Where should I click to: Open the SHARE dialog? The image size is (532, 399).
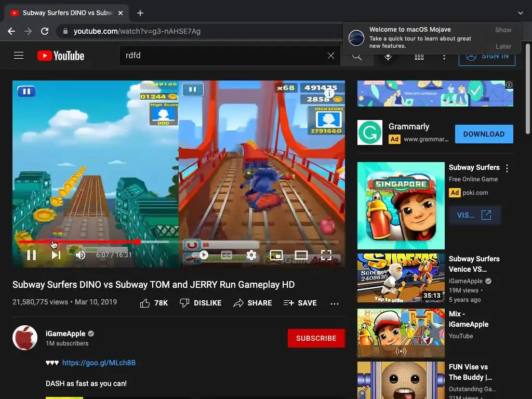253,303
